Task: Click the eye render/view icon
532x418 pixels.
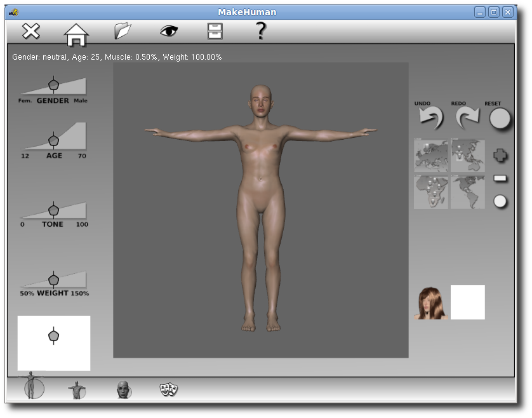Action: click(x=169, y=31)
